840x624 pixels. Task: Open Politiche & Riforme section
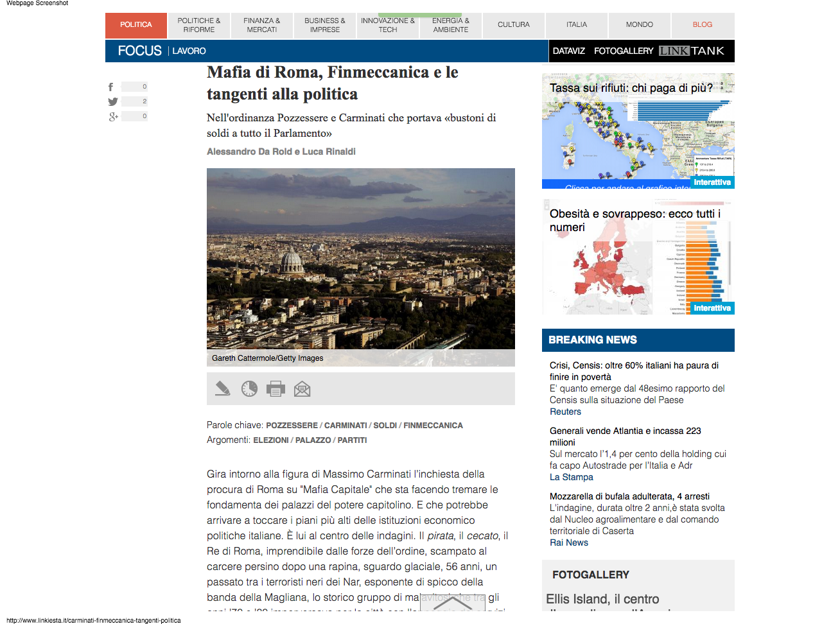[x=199, y=25]
